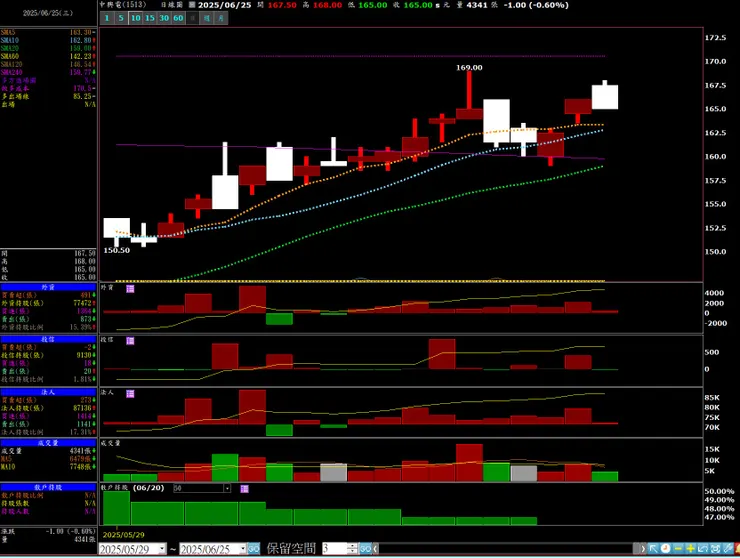
Task: Open settings icon in 投信 indicator panel
Action: pyautogui.click(x=130, y=341)
